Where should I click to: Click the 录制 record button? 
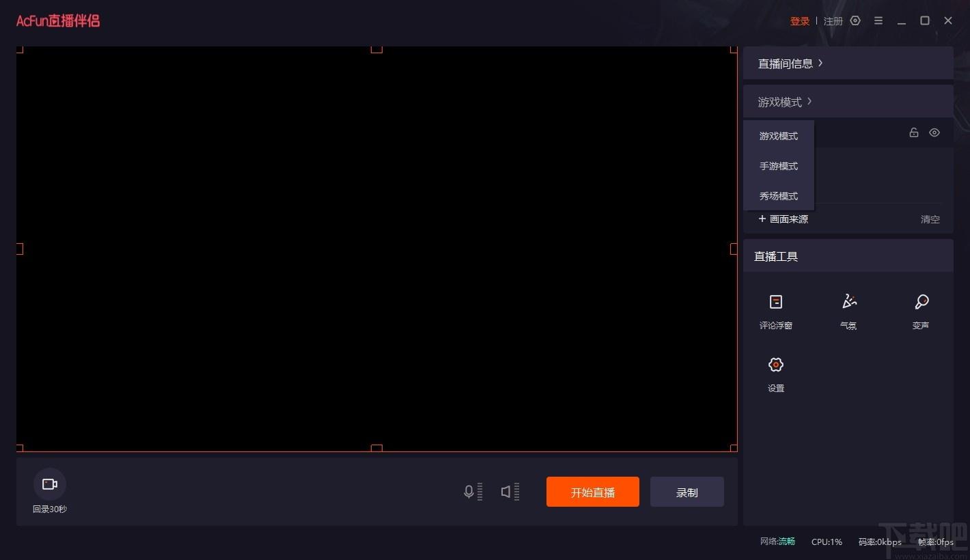tap(687, 492)
